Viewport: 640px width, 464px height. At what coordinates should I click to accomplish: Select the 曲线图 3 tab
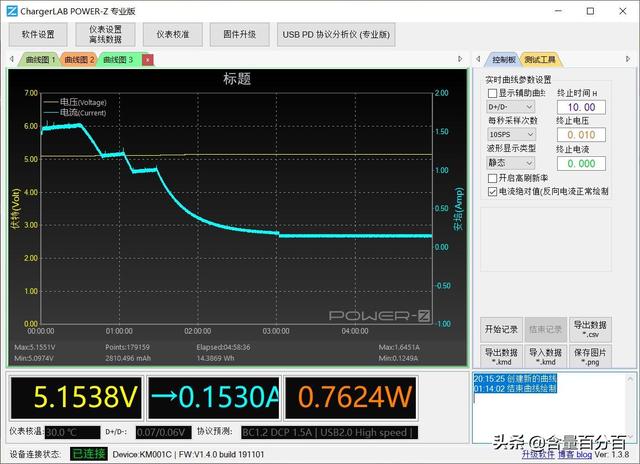tap(118, 60)
